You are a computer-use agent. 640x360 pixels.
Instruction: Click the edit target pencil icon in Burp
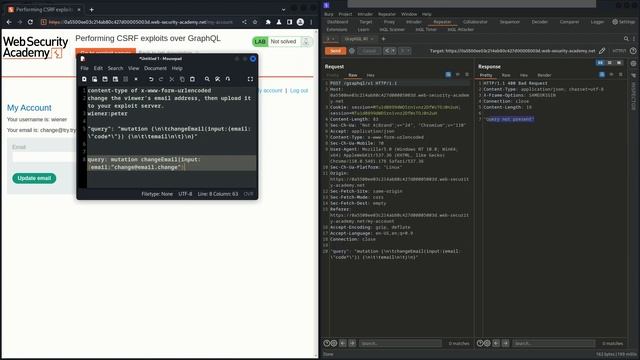[x=602, y=51]
